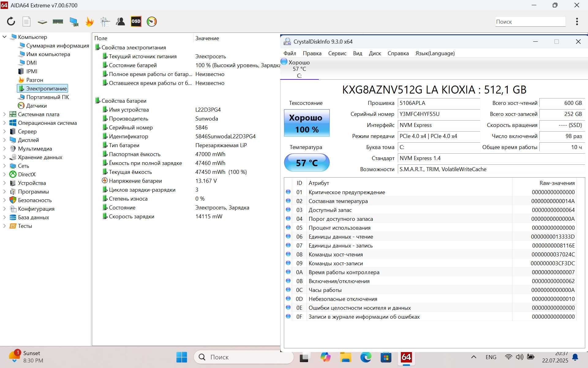Open Microsoft Store from the taskbar
The width and height of the screenshot is (588, 368).
[x=386, y=357]
